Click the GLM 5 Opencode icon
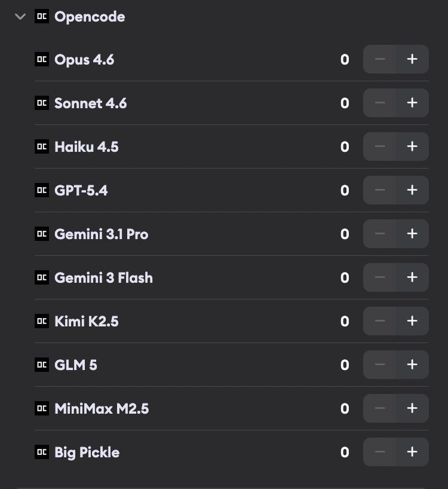448x489 pixels. point(42,365)
